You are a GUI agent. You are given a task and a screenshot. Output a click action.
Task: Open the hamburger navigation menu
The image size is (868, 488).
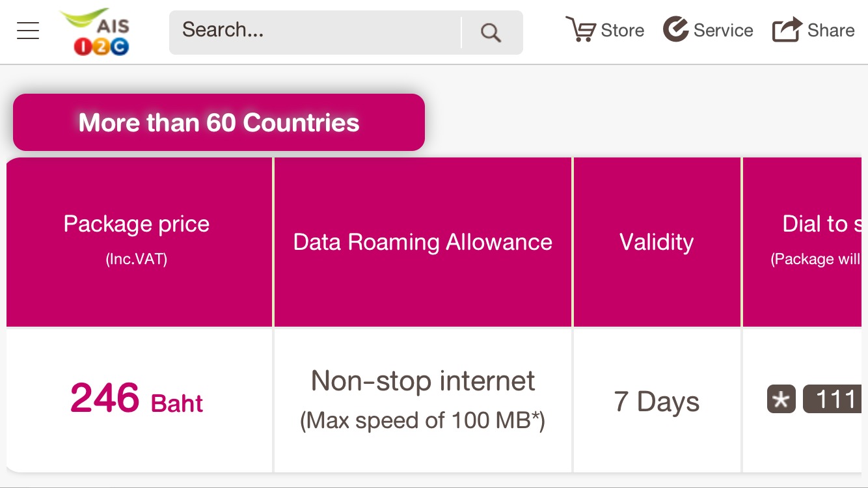28,31
